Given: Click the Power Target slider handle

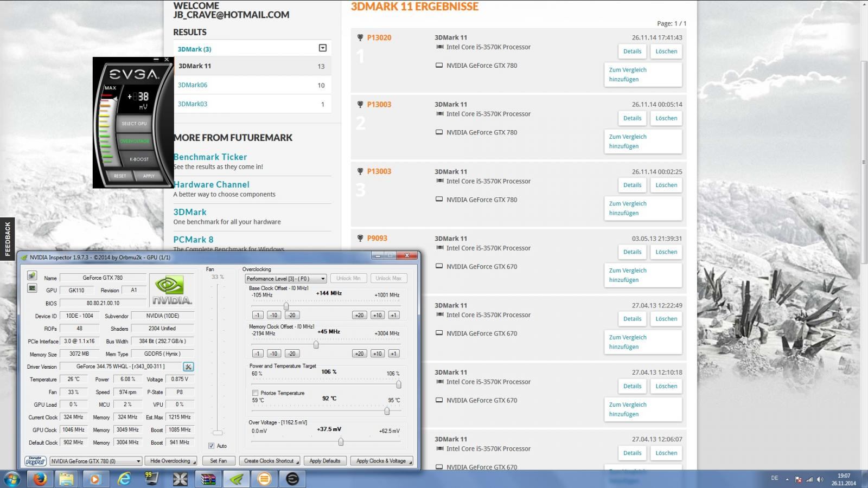Looking at the screenshot, I should coord(399,384).
